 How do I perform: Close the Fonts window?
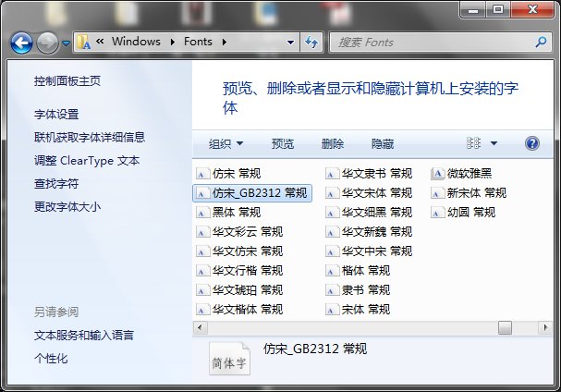pyautogui.click(x=532, y=9)
